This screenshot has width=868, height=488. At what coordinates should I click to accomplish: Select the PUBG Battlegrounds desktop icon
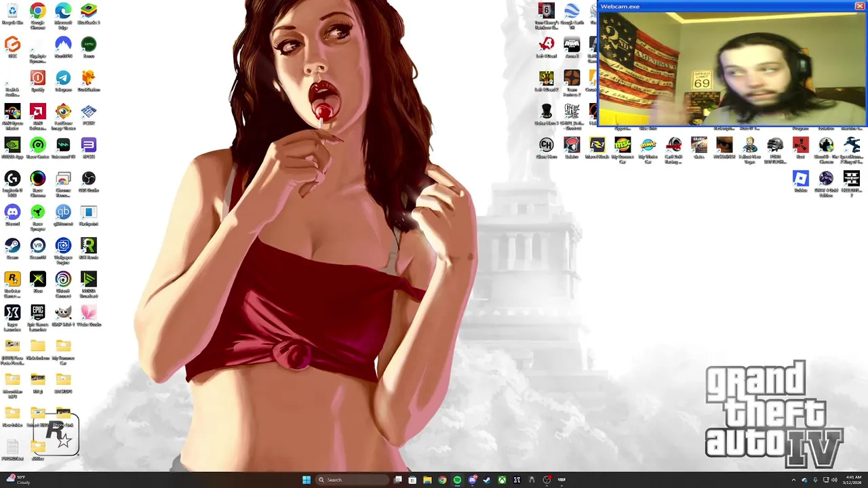click(x=775, y=150)
